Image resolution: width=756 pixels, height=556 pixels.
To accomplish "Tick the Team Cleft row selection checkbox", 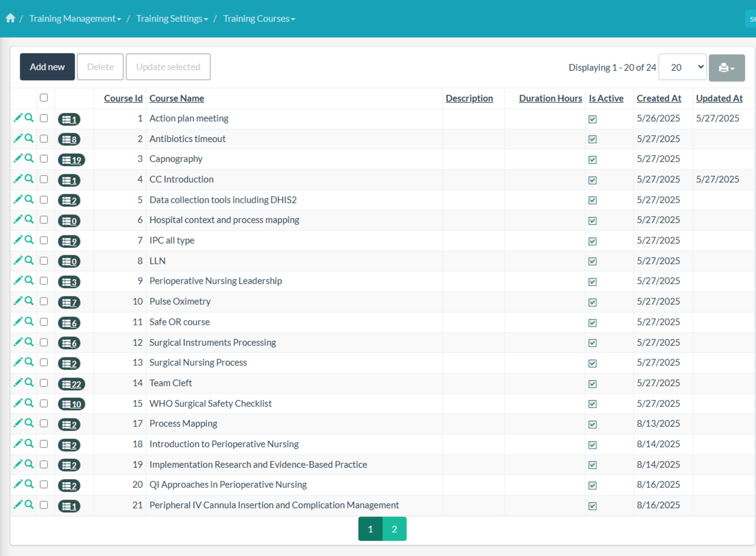I will tap(44, 383).
